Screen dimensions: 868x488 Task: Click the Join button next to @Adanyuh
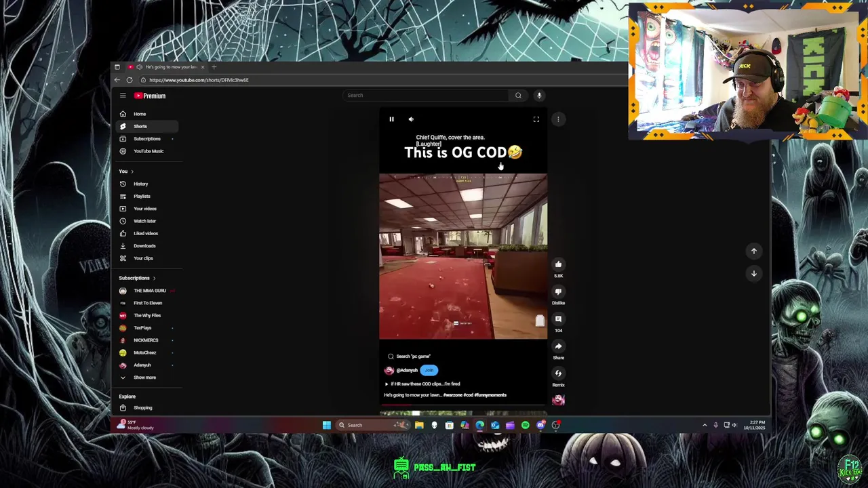pyautogui.click(x=429, y=370)
